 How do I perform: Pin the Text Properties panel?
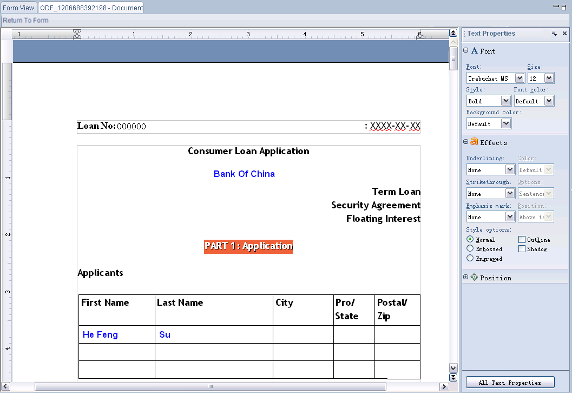554,34
